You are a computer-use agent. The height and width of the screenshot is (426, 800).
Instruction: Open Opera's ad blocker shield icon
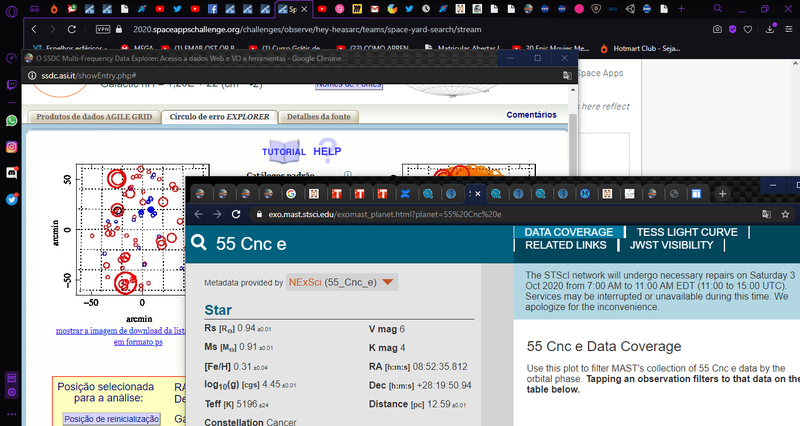point(733,29)
